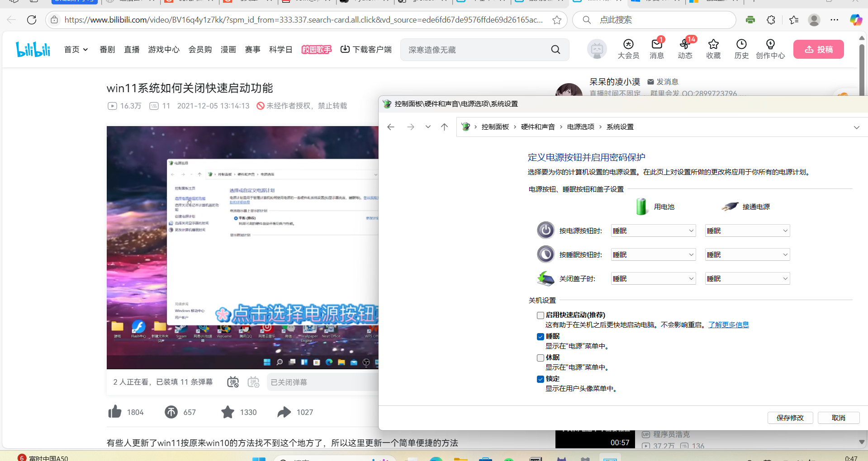Give a coin using the coin icon
The image size is (868, 461).
[171, 412]
